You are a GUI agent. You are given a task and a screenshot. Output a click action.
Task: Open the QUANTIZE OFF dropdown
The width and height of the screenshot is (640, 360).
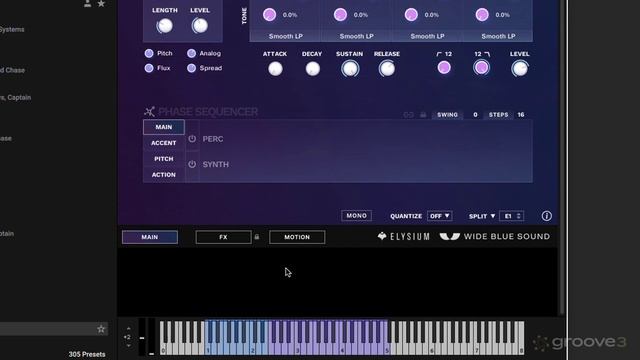pos(440,216)
